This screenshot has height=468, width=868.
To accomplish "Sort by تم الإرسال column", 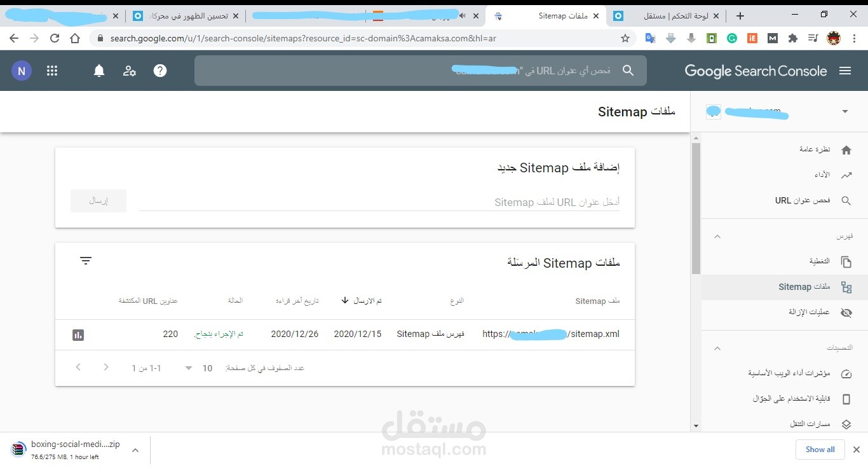I will coord(362,300).
